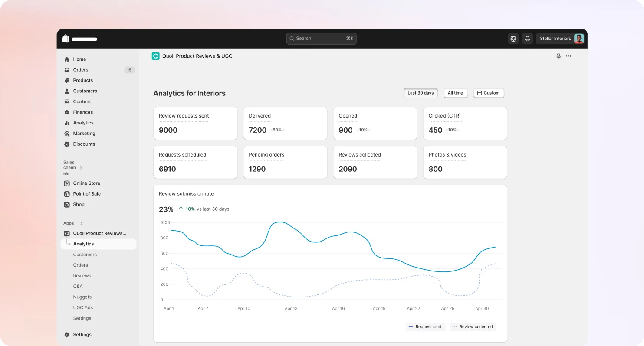Expand the Apps section chevron

(81, 223)
